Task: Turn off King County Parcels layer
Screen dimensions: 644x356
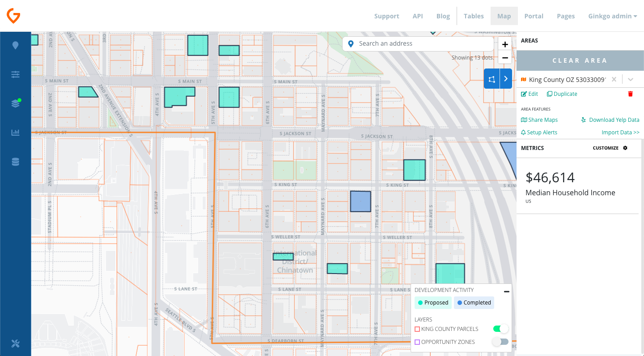Action: click(x=500, y=329)
